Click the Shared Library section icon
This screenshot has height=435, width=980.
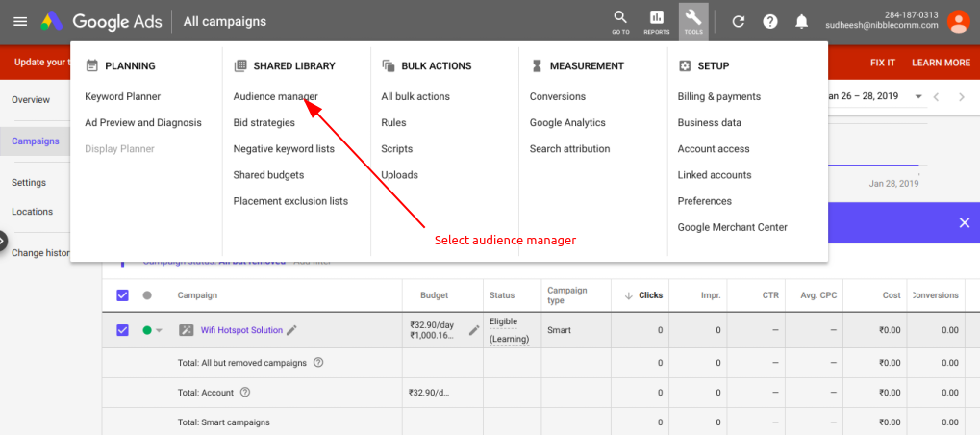coord(240,65)
